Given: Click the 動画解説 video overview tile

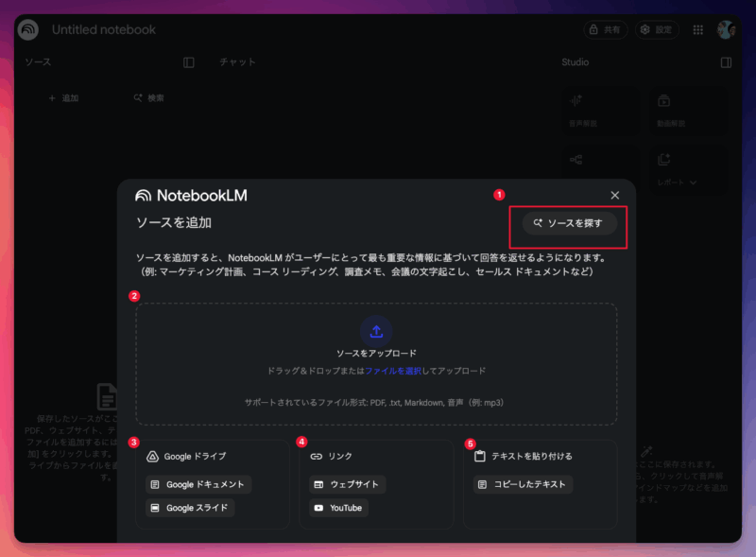Looking at the screenshot, I should pos(689,111).
